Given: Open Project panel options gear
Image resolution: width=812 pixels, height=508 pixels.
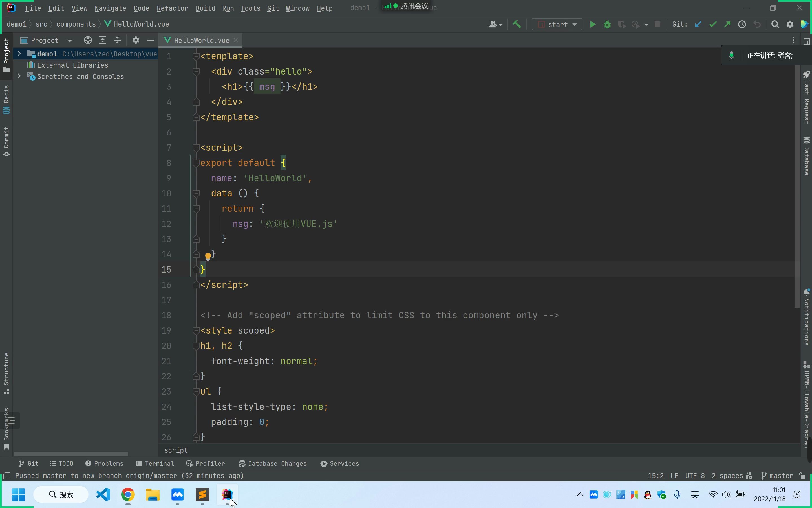Looking at the screenshot, I should point(136,40).
